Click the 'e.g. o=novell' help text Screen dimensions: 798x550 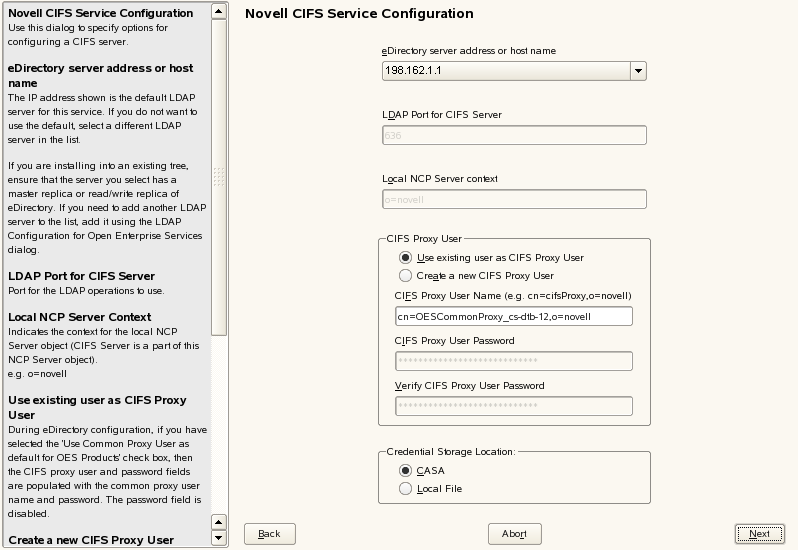pos(37,374)
